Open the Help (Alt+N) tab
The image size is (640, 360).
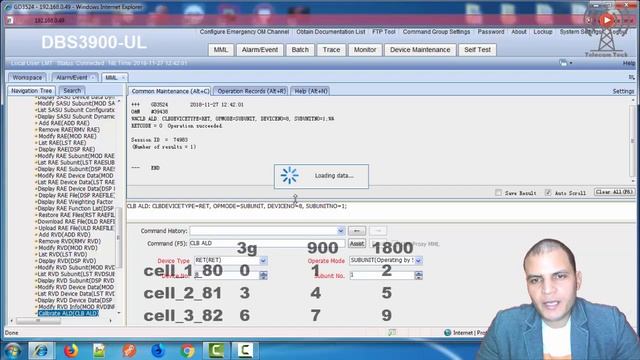point(311,91)
